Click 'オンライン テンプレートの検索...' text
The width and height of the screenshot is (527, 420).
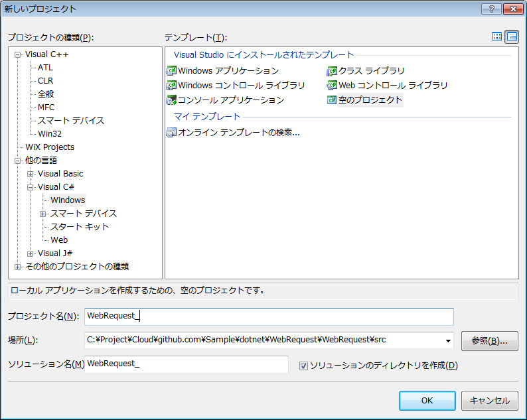coord(239,133)
